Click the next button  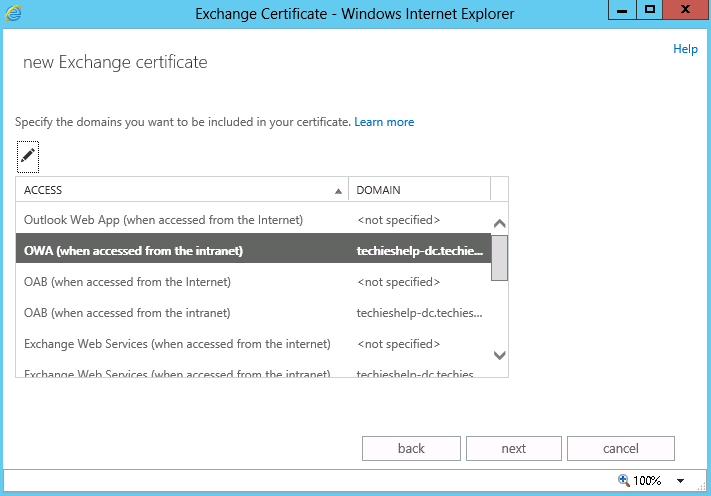click(x=514, y=448)
